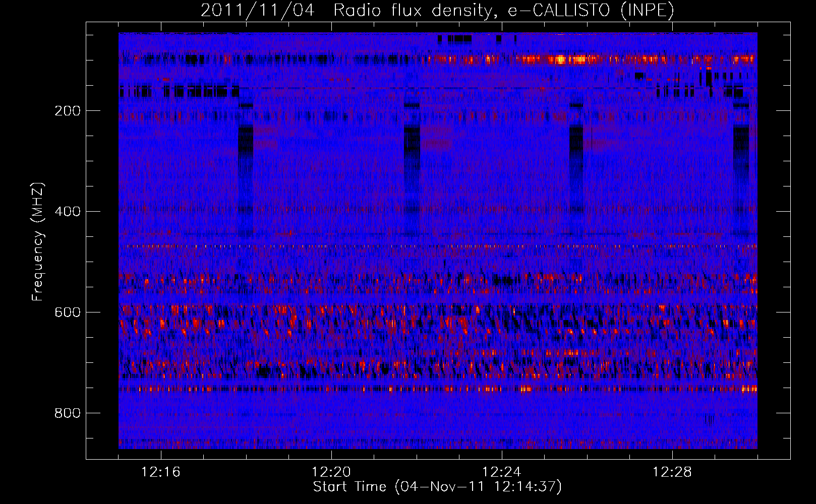Click the 600 frequency tick label
The width and height of the screenshot is (816, 504).
[x=67, y=312]
